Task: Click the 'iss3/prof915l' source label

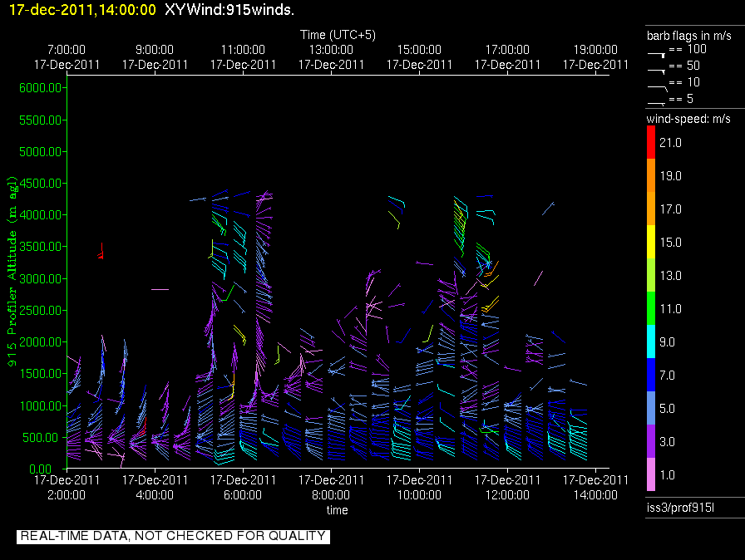Action: (680, 508)
